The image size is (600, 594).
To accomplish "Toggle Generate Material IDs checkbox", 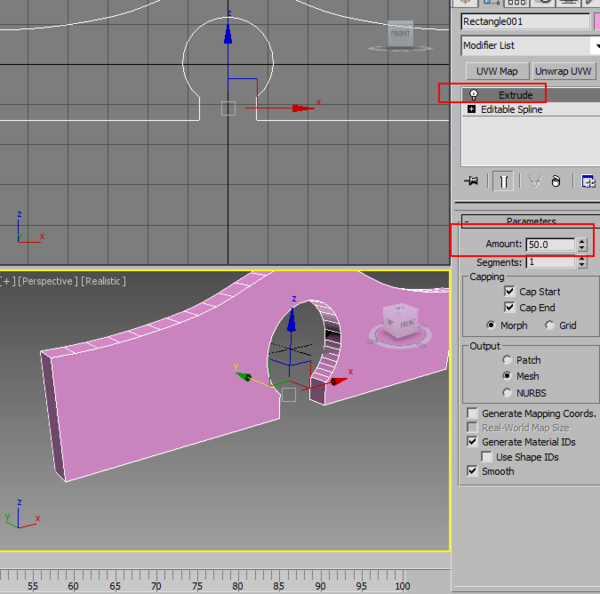I will (473, 442).
